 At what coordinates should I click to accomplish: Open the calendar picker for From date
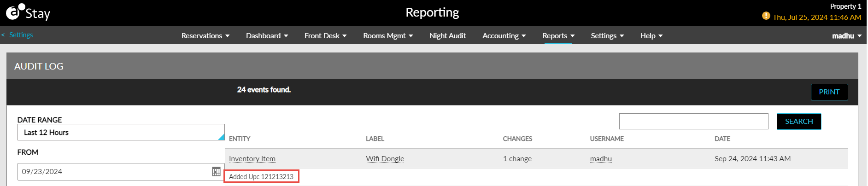coord(216,172)
